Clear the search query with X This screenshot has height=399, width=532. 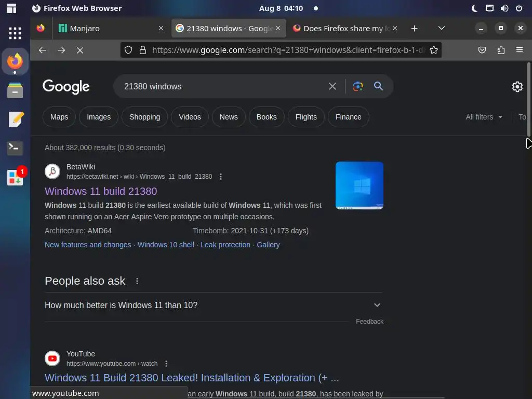(x=332, y=87)
